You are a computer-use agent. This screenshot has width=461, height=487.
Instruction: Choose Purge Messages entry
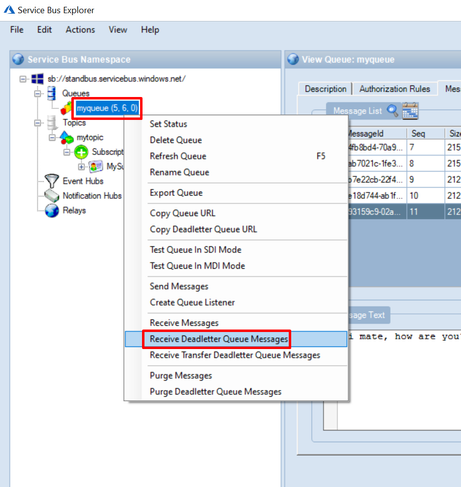[236, 375]
